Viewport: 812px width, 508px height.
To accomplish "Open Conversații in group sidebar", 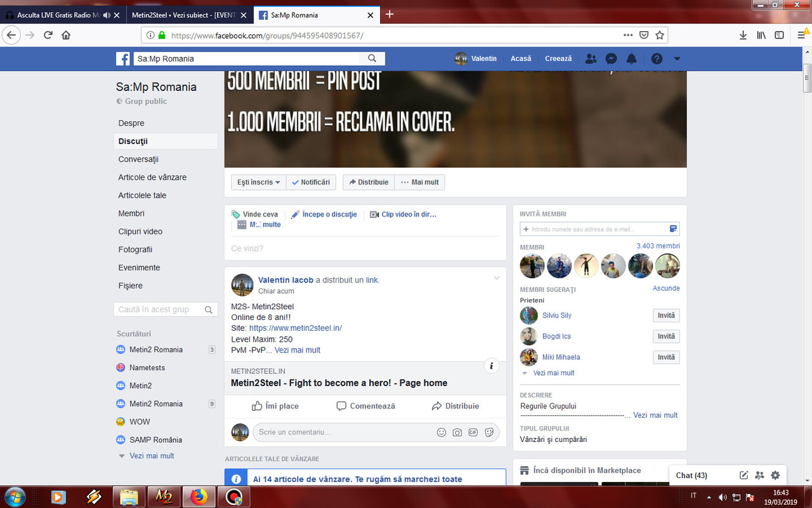I will pyautogui.click(x=138, y=159).
